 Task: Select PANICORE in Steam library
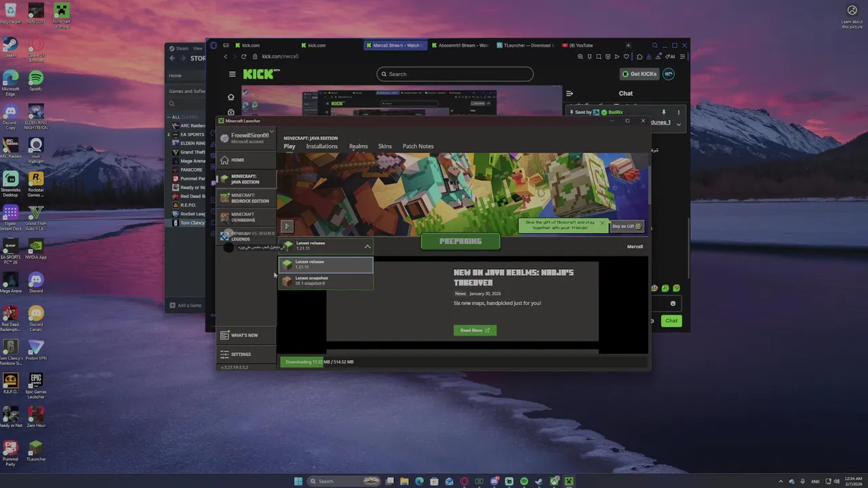(x=188, y=169)
